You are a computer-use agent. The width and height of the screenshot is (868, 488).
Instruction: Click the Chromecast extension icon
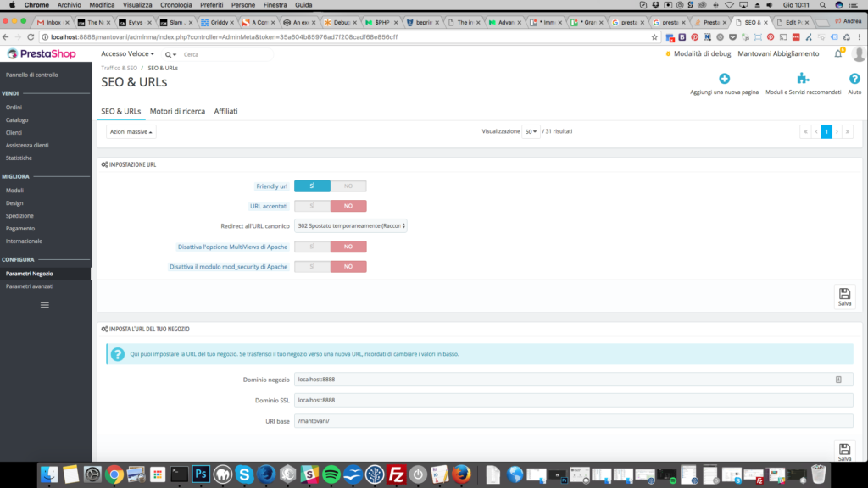click(782, 37)
